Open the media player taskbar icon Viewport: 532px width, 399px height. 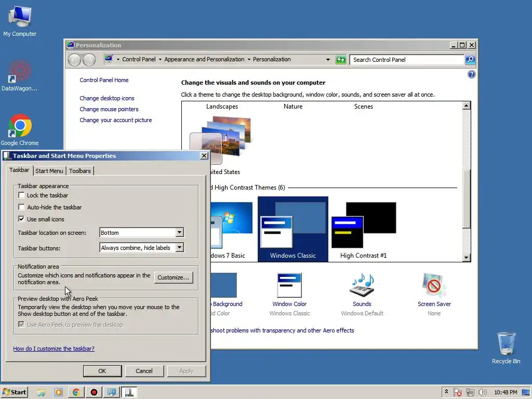tap(59, 393)
